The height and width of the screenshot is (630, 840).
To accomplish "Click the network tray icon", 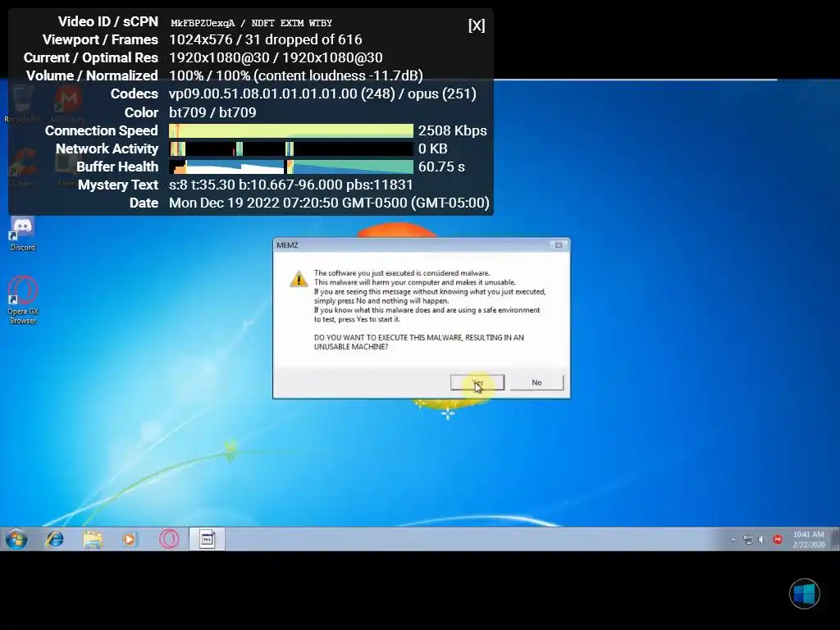I will [748, 540].
